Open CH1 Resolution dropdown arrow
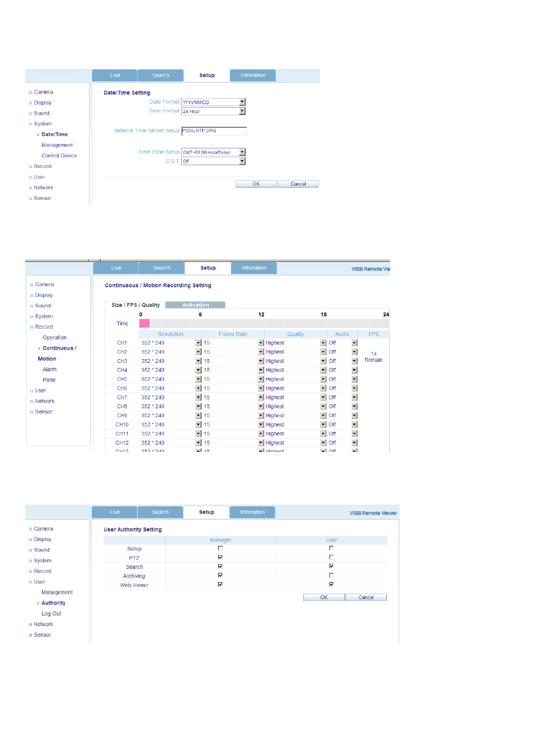The height and width of the screenshot is (756, 534). [x=198, y=343]
